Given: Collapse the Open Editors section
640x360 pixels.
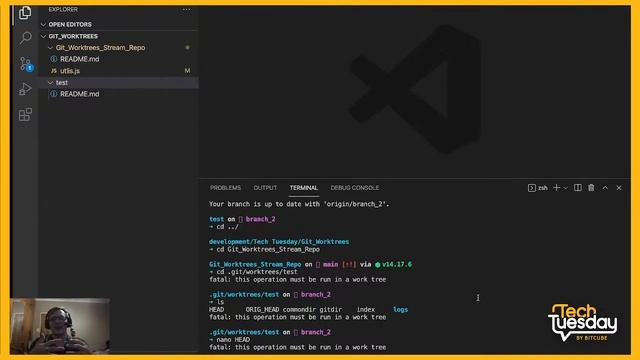Looking at the screenshot, I should pyautogui.click(x=44, y=24).
